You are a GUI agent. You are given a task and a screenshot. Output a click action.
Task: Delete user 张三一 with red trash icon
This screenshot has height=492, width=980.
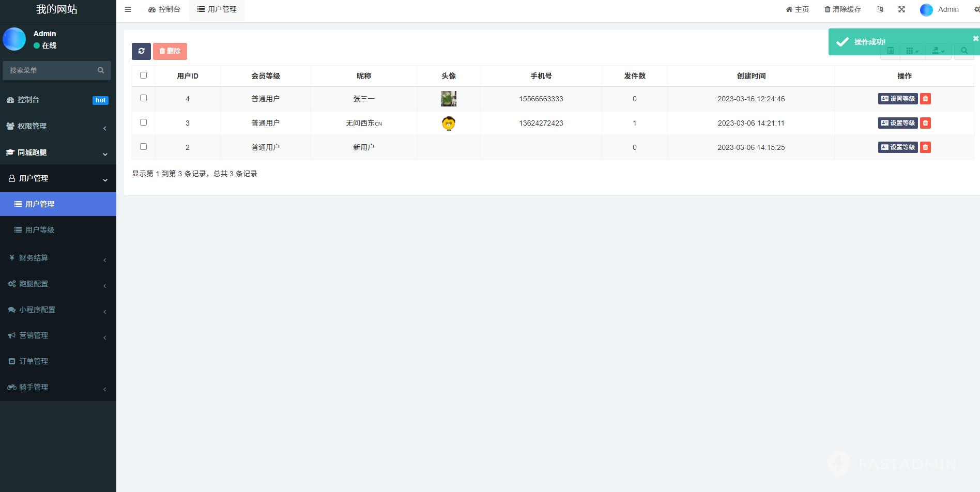click(925, 99)
